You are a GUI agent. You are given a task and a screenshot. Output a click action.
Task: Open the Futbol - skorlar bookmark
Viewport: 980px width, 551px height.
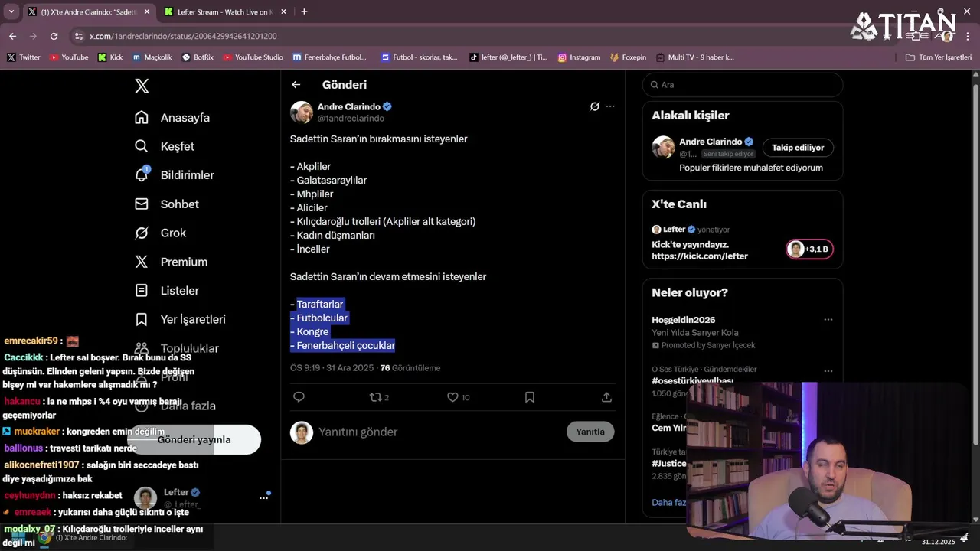419,57
